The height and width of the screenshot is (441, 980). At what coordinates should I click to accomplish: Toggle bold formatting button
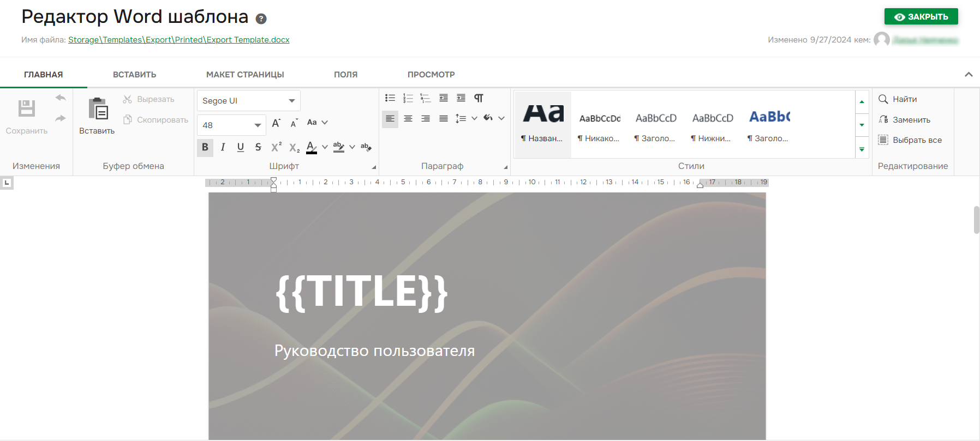pyautogui.click(x=205, y=147)
